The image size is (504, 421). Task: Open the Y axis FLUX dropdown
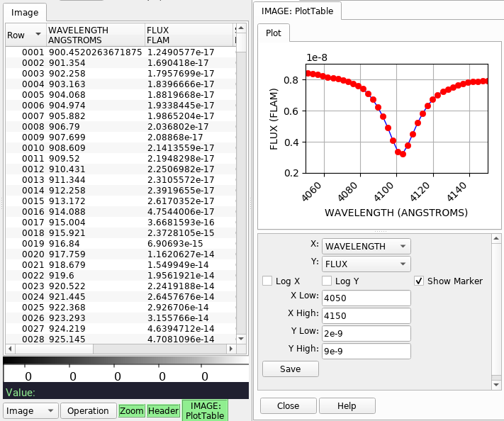pos(366,264)
